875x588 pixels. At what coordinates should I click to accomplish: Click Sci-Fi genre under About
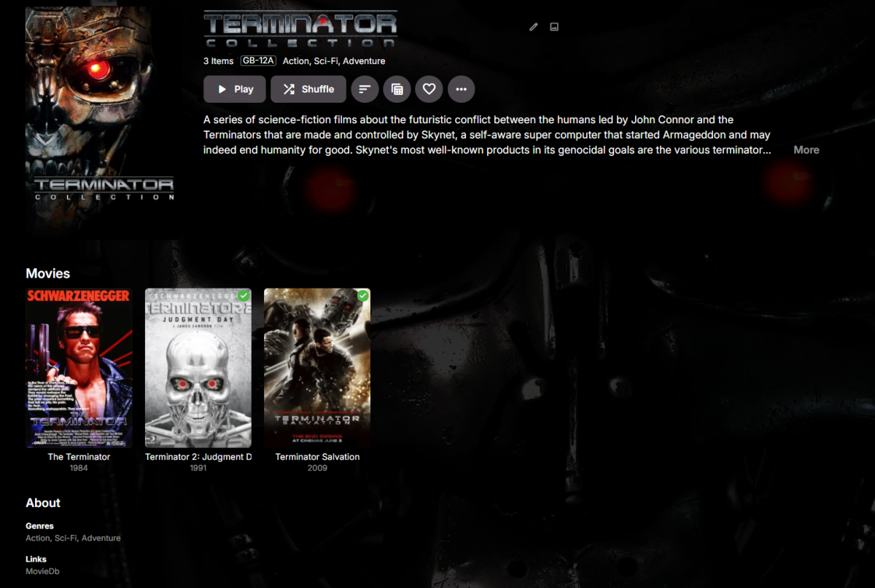click(x=66, y=538)
